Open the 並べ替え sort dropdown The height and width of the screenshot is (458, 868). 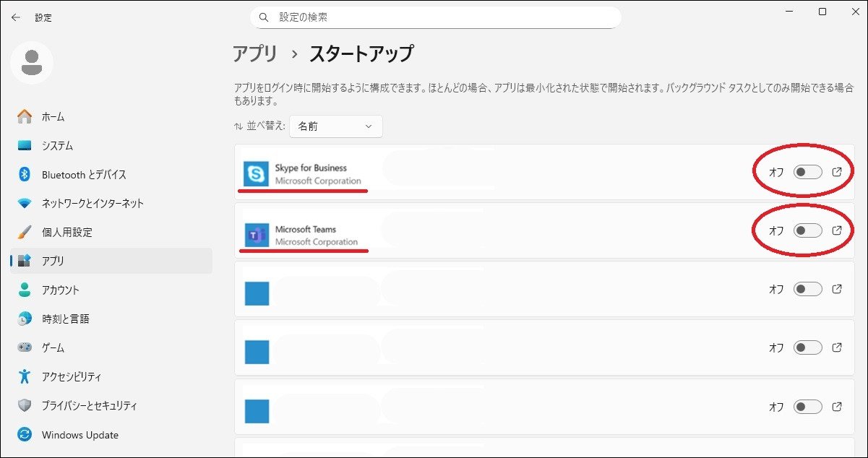point(335,126)
